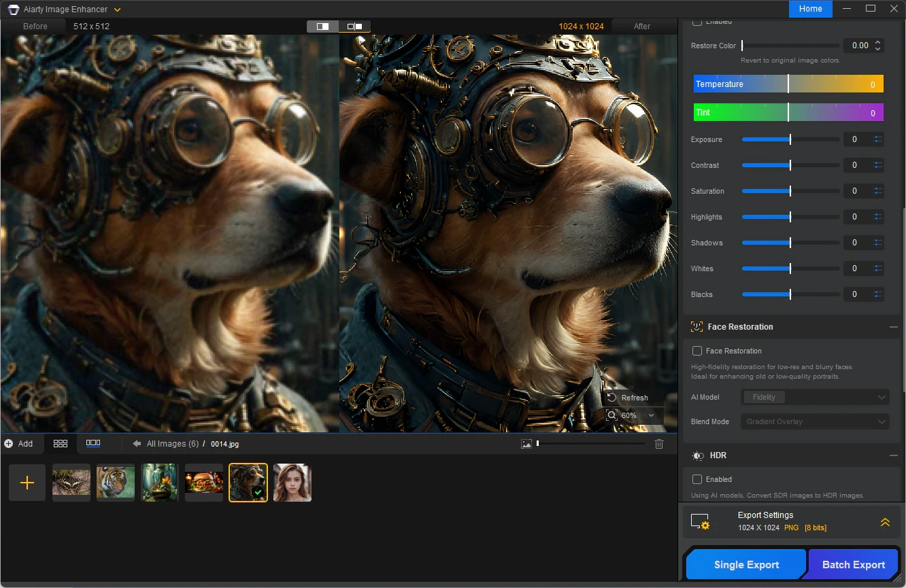Collapse the Face Restoration section
Image resolution: width=906 pixels, height=588 pixels.
(893, 327)
